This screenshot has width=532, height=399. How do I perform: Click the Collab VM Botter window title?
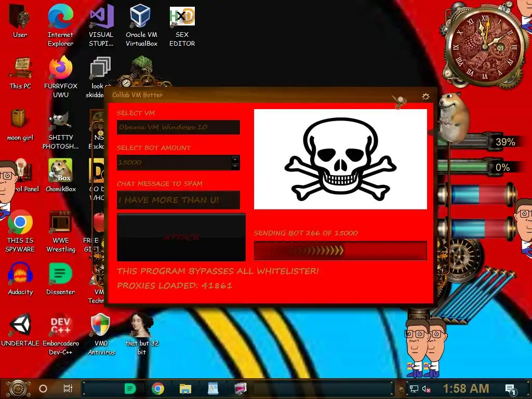coord(137,95)
